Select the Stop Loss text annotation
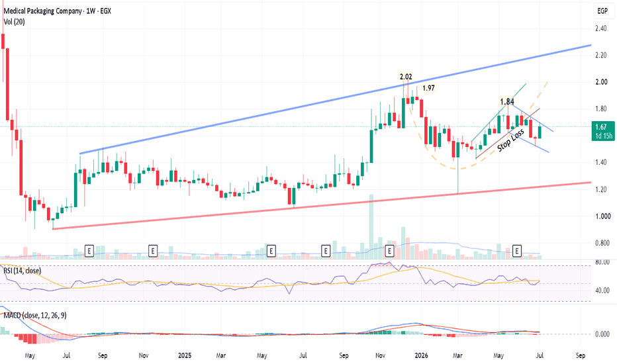Image resolution: width=617 pixels, height=364 pixels. 510,140
